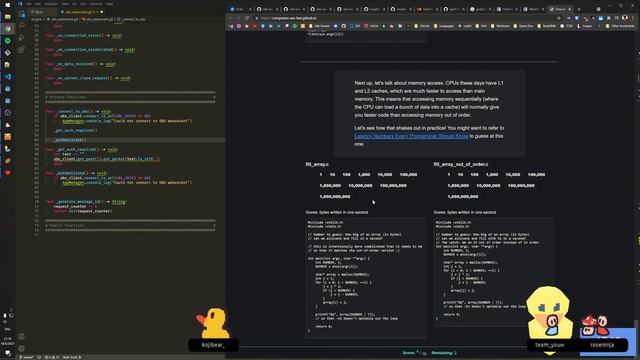Viewport: 640px width, 360px height.
Task: Click the Chrome address bar URL
Action: pyautogui.click(x=288, y=18)
